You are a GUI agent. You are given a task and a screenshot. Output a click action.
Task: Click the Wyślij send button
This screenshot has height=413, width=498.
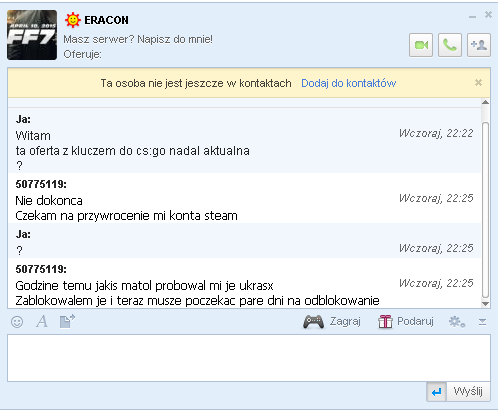click(468, 392)
